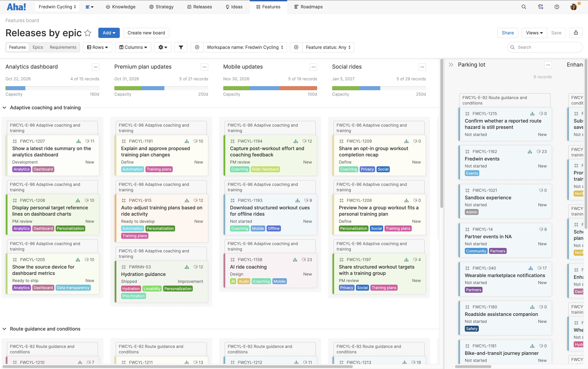Remove the Workspace name filter
Viewport: 588px width, 369px height.
(197, 47)
